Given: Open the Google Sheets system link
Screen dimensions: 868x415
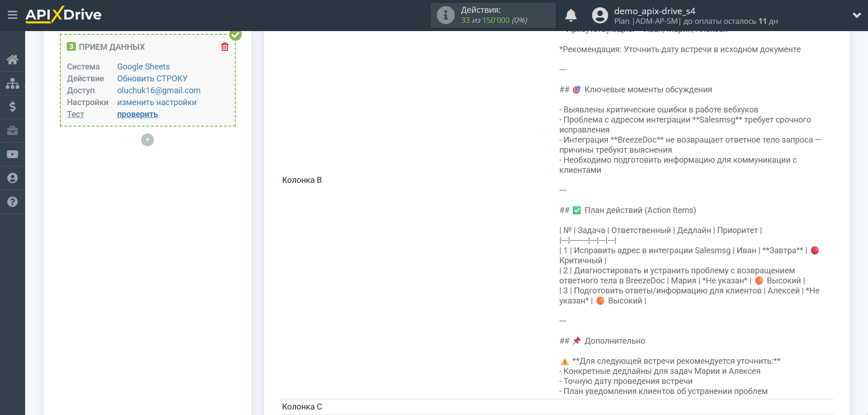Looking at the screenshot, I should [x=143, y=67].
